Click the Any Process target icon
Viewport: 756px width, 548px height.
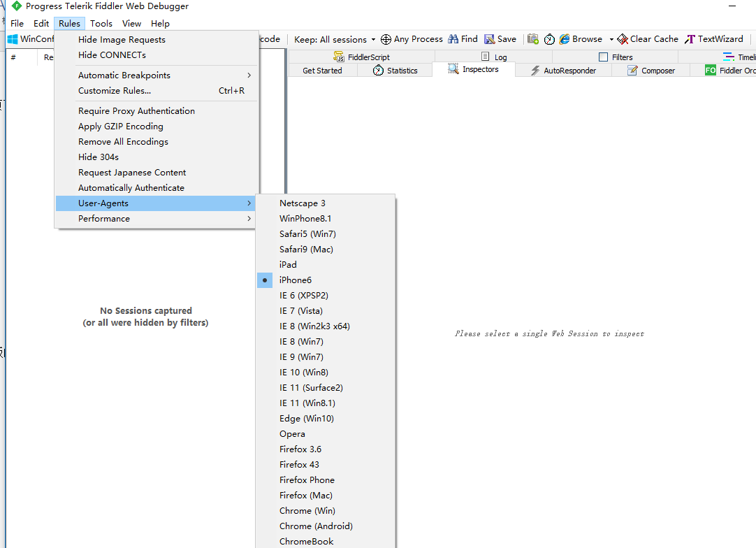click(x=386, y=39)
